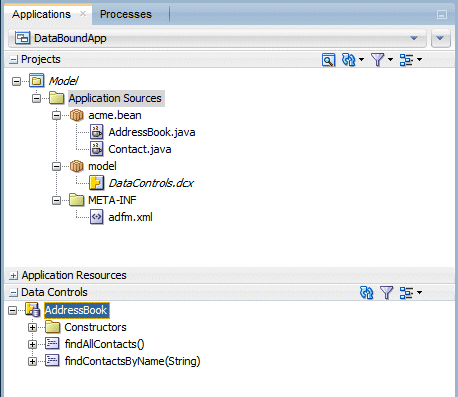This screenshot has width=458, height=397.
Task: Open the DataBoundApp application selector dropdown
Action: click(414, 38)
